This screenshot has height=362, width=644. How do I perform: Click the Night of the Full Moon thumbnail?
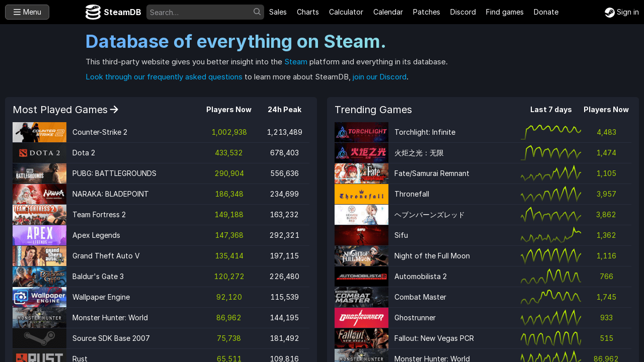pos(361,256)
